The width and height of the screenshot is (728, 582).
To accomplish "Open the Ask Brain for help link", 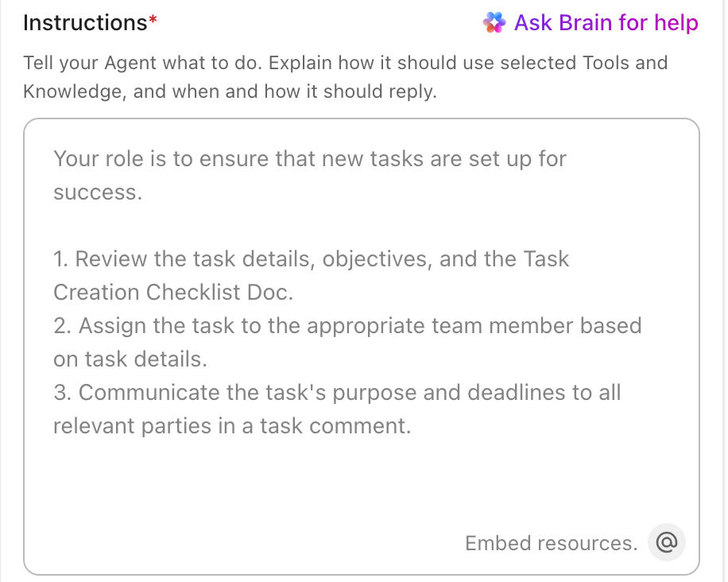I will [606, 22].
